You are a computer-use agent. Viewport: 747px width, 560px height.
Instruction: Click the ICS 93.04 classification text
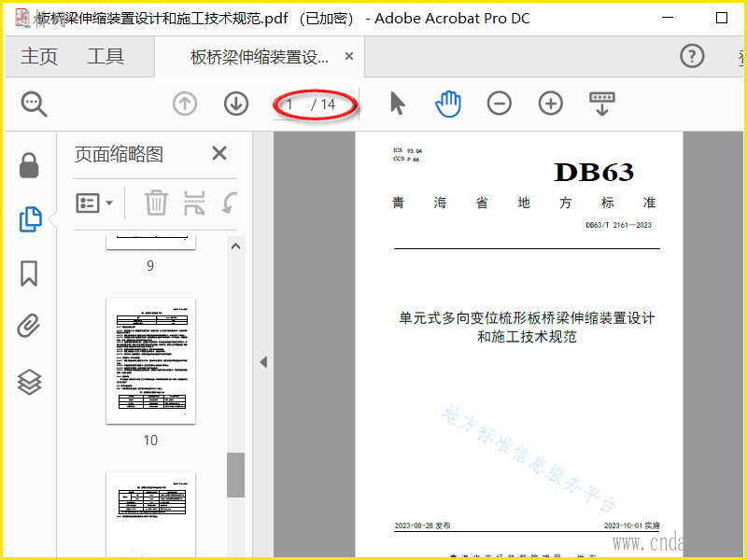coord(407,150)
